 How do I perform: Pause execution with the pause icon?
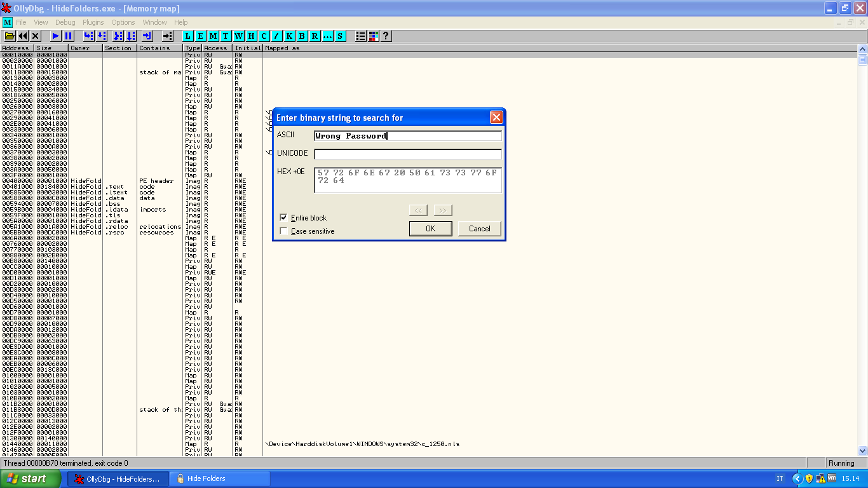[x=68, y=36]
